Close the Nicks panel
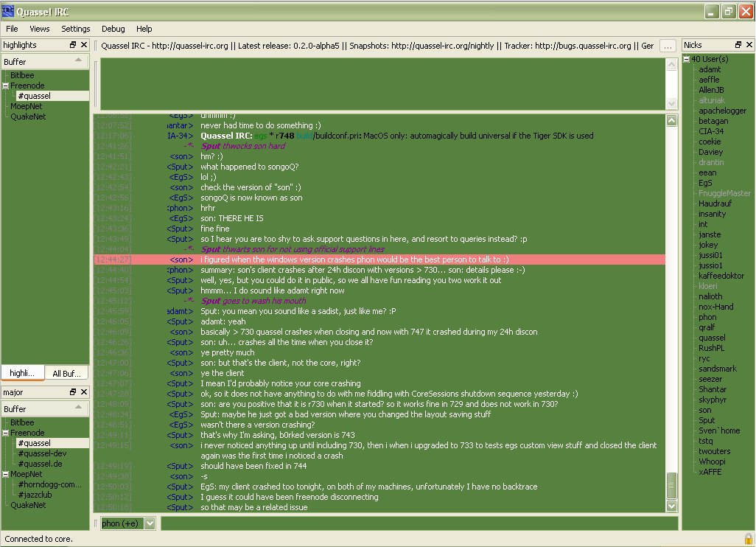Image resolution: width=756 pixels, height=547 pixels. (x=749, y=45)
